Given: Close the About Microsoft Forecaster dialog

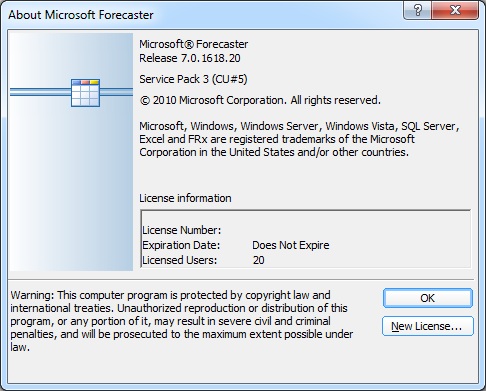Looking at the screenshot, I should 455,10.
